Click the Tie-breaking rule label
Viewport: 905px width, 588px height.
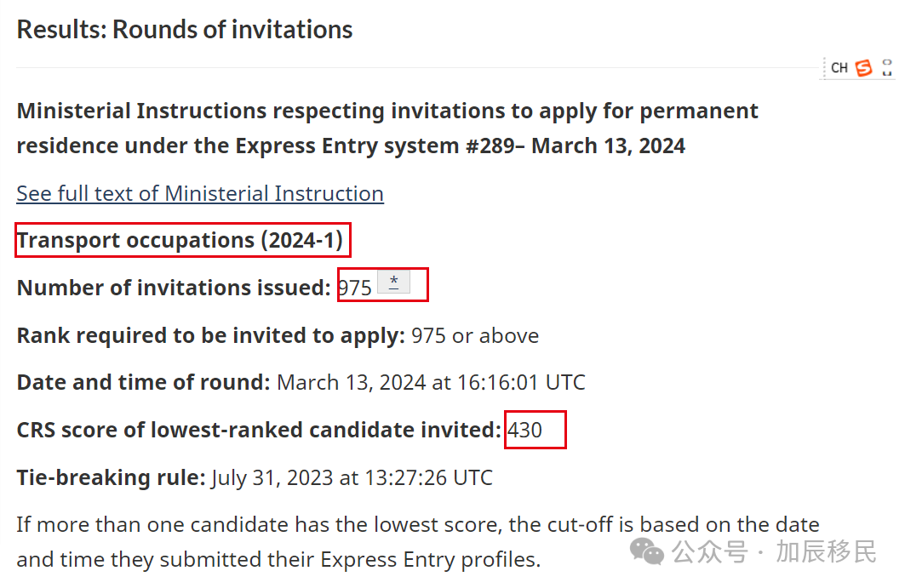111,478
